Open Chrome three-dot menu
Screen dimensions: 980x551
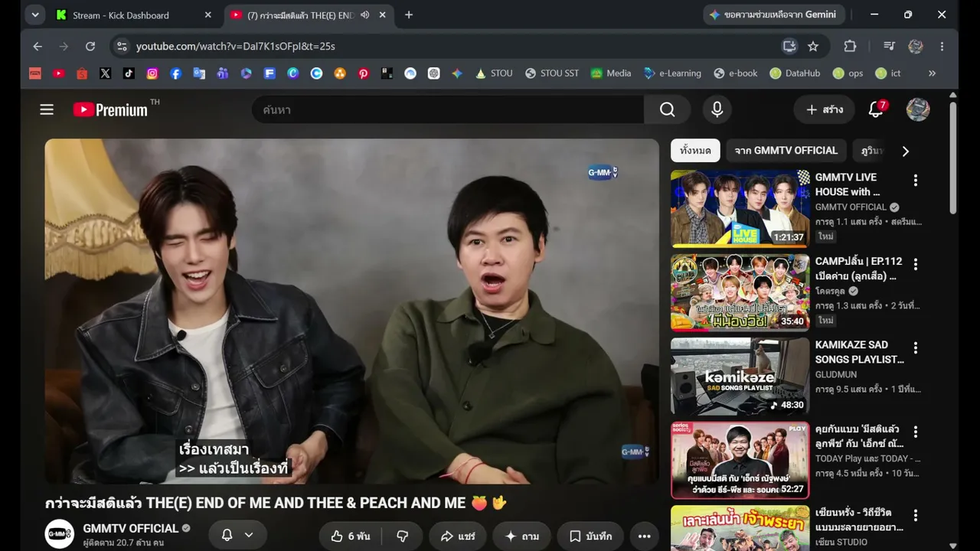point(942,46)
